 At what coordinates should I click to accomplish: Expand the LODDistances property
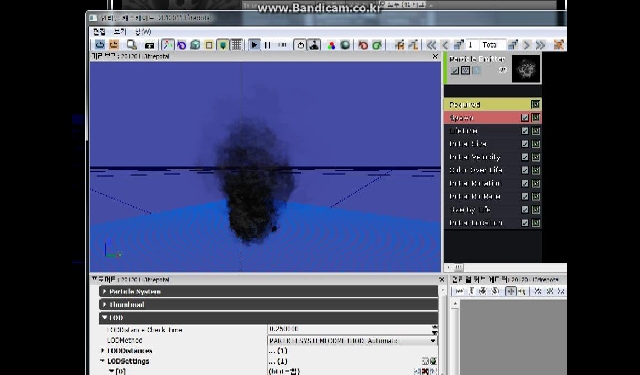tap(102, 351)
